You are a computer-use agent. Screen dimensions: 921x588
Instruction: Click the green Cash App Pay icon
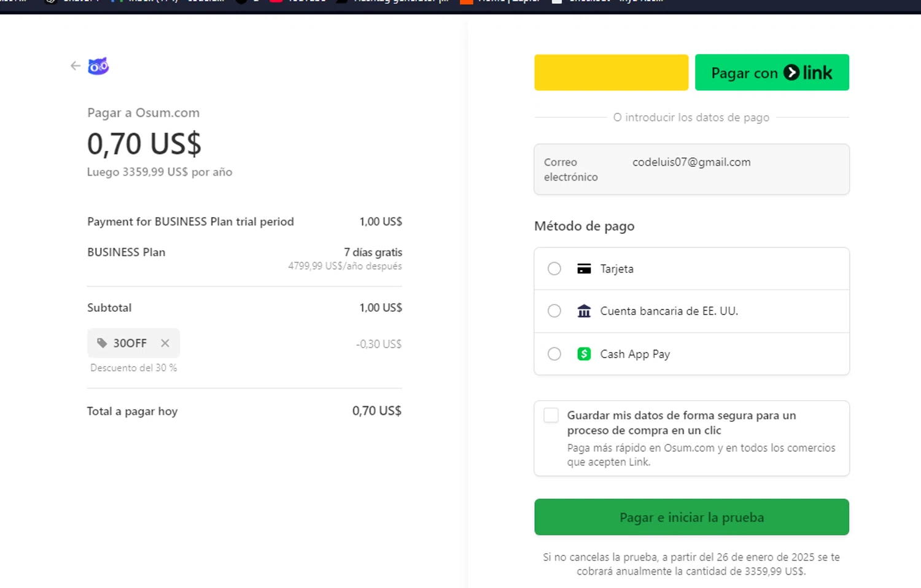click(584, 354)
